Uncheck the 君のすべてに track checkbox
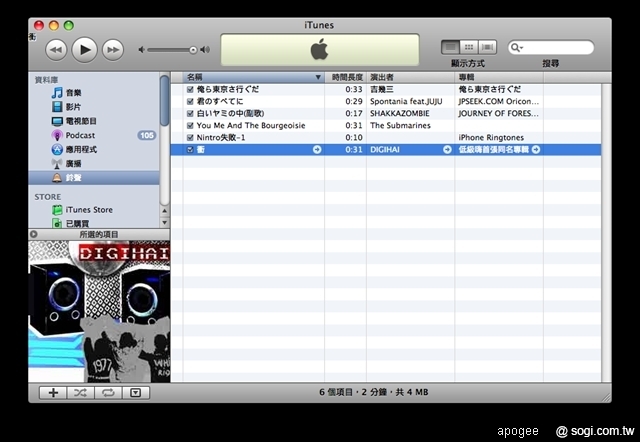The height and width of the screenshot is (442, 640). coord(190,101)
